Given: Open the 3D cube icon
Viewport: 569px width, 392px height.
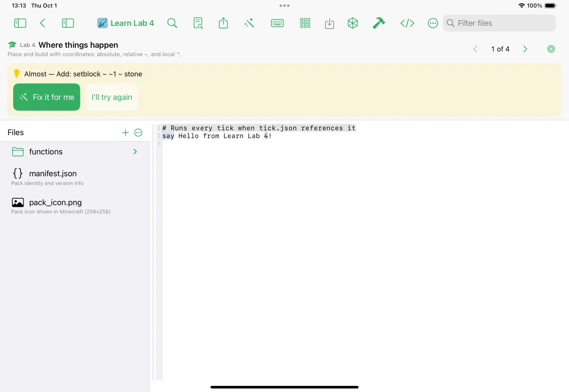Looking at the screenshot, I should coord(353,23).
